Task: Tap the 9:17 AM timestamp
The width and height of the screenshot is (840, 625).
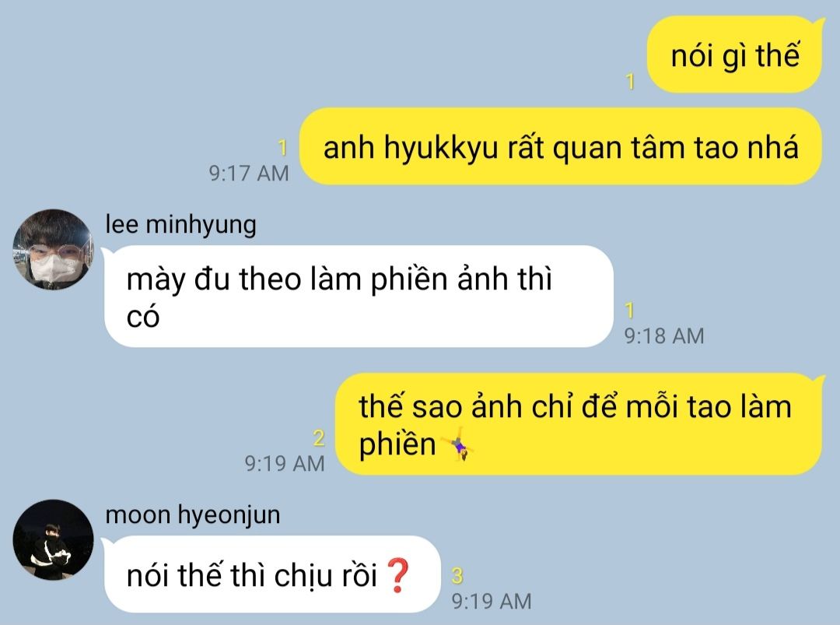Action: [249, 173]
